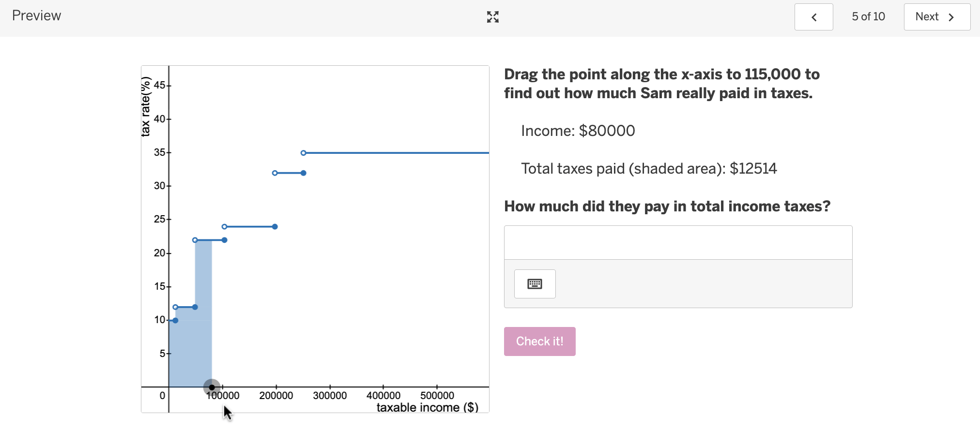Click open circle starting the 35% bracket

pyautogui.click(x=304, y=153)
